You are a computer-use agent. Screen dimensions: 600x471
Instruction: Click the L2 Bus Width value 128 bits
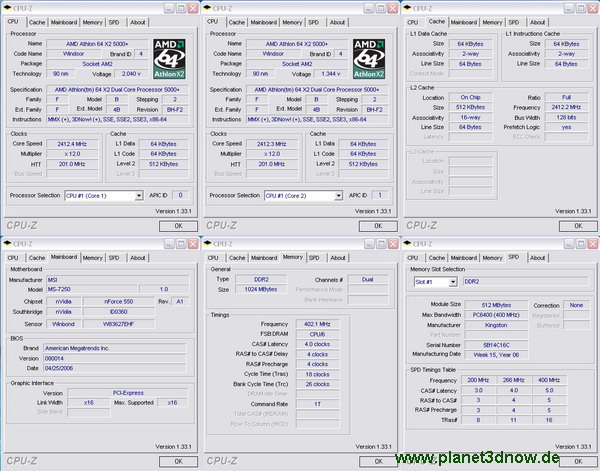pos(566,117)
